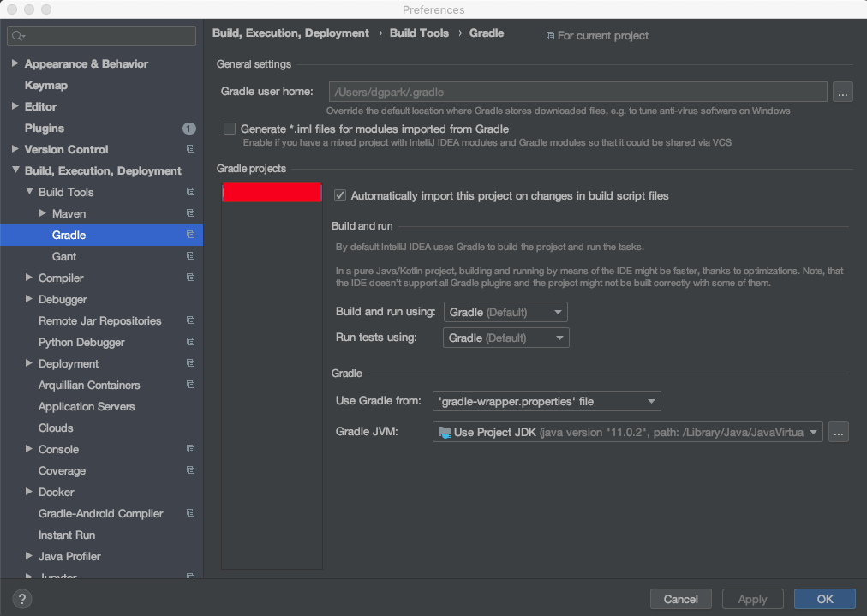Click the Apply button

(752, 599)
